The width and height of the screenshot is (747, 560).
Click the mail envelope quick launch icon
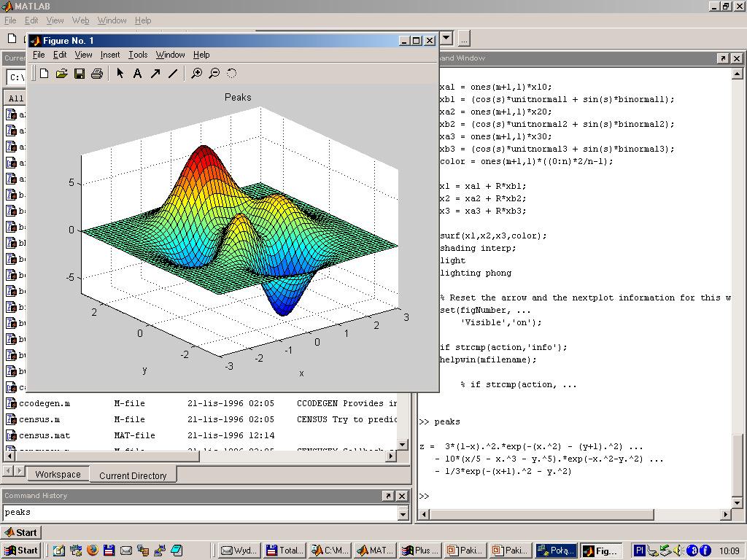pyautogui.click(x=125, y=551)
